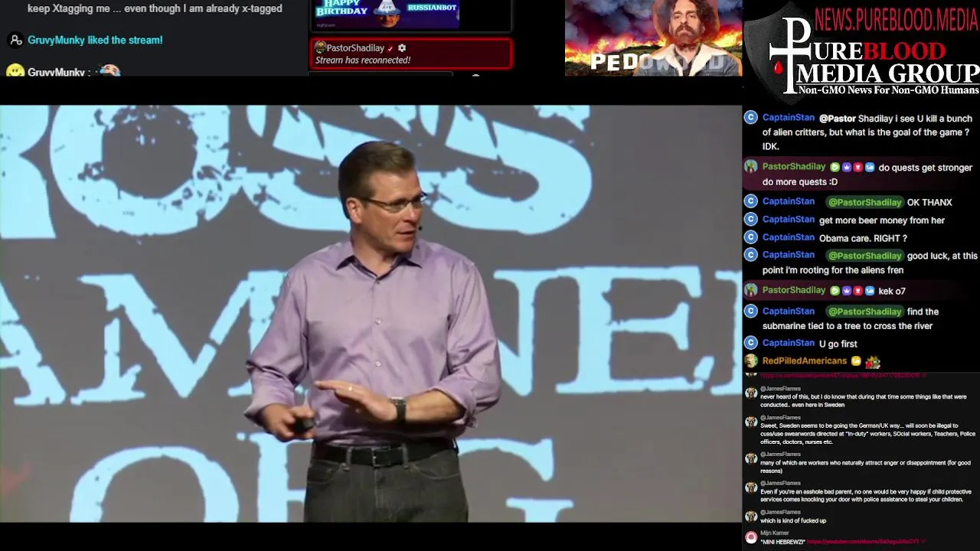Screen dimensions: 980x551
Task: Click the 'OK THANX' message text
Action: [x=929, y=203]
